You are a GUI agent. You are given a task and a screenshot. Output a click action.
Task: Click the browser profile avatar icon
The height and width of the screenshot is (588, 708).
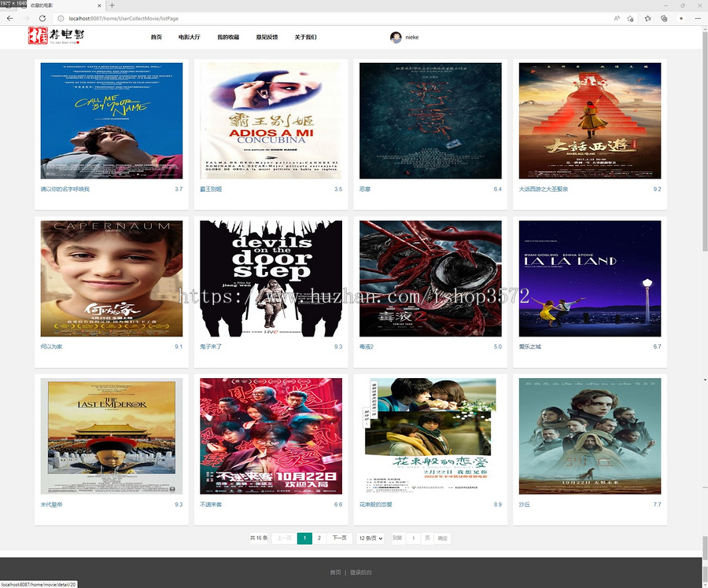click(681, 19)
